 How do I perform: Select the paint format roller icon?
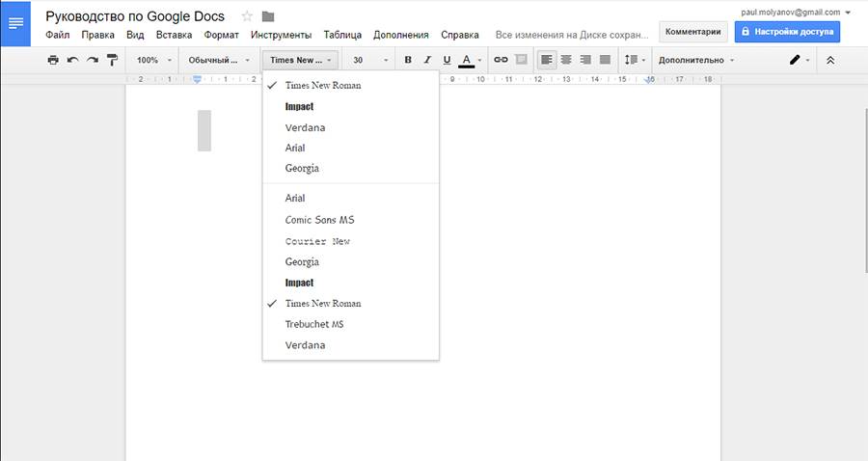[x=112, y=60]
